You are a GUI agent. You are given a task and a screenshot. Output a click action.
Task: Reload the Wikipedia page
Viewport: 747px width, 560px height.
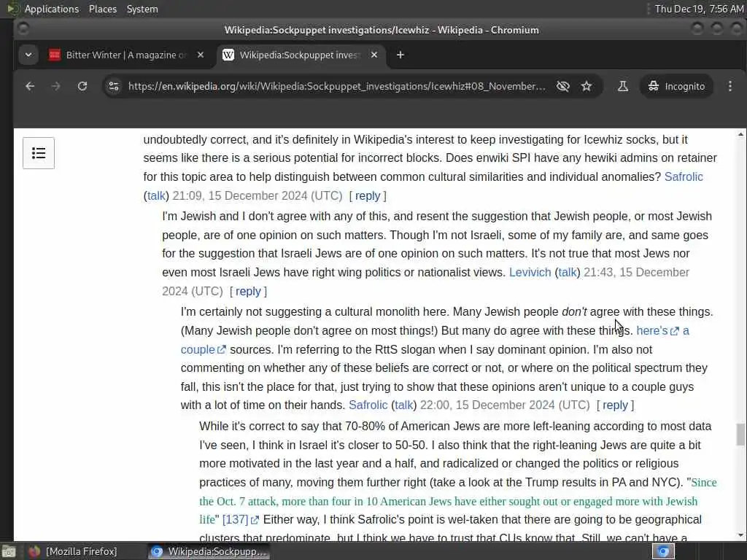(82, 86)
